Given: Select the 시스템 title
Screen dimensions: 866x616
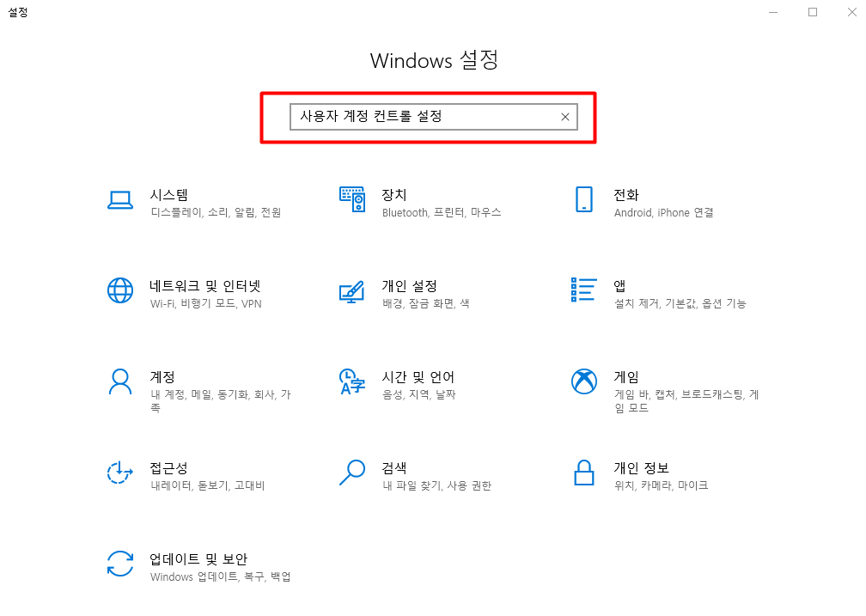Looking at the screenshot, I should (169, 194).
